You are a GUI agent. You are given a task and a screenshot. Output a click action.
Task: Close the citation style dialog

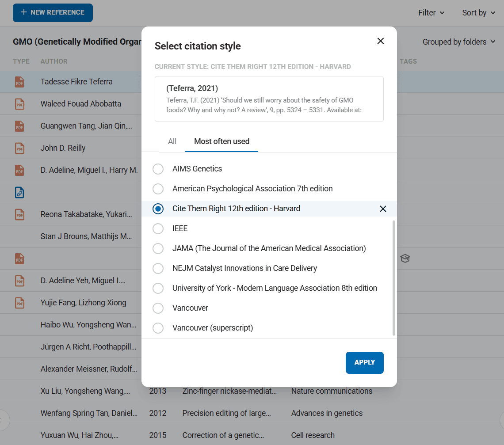pos(380,41)
